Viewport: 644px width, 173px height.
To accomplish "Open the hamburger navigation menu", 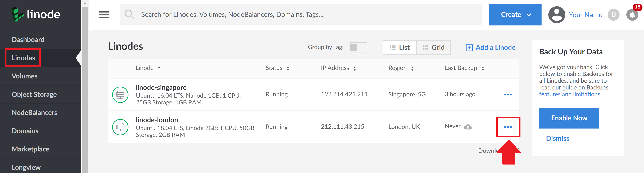I will click(x=104, y=15).
